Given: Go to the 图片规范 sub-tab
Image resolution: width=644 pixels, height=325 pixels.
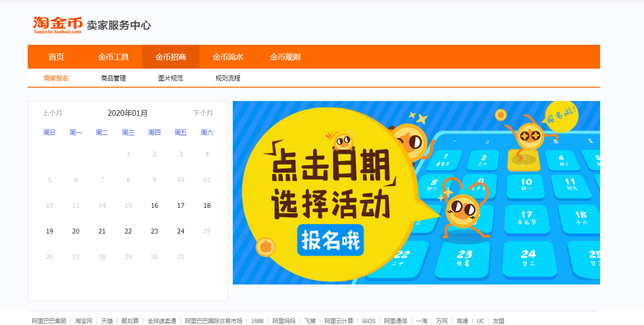Looking at the screenshot, I should tap(171, 78).
